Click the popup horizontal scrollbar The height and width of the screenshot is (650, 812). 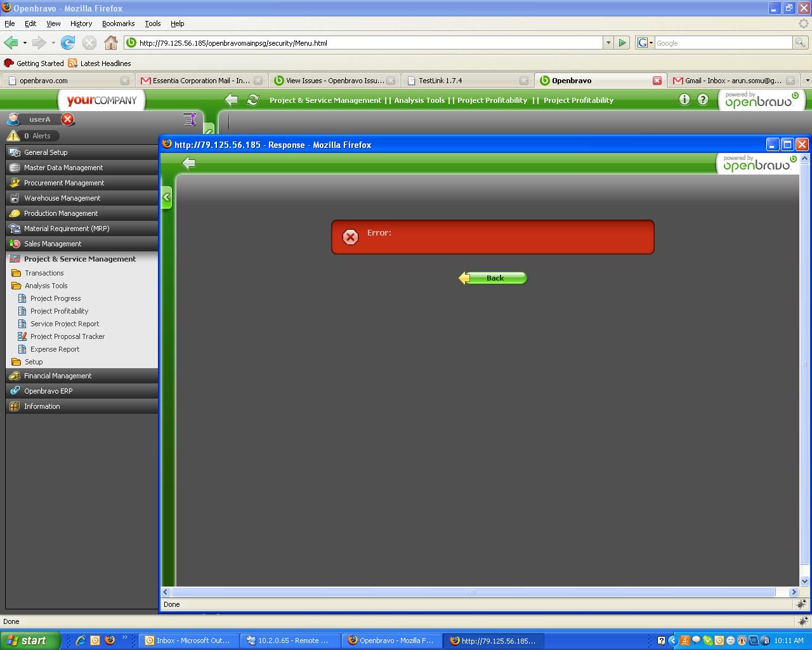click(x=473, y=592)
